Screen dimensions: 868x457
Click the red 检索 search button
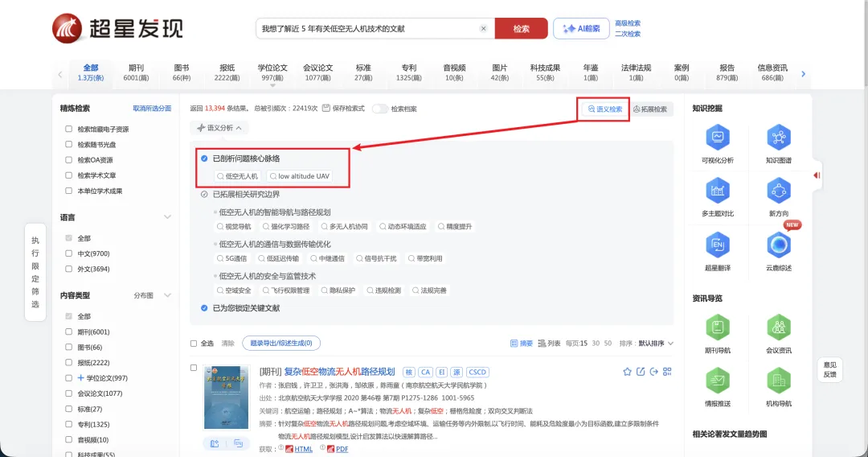[521, 29]
